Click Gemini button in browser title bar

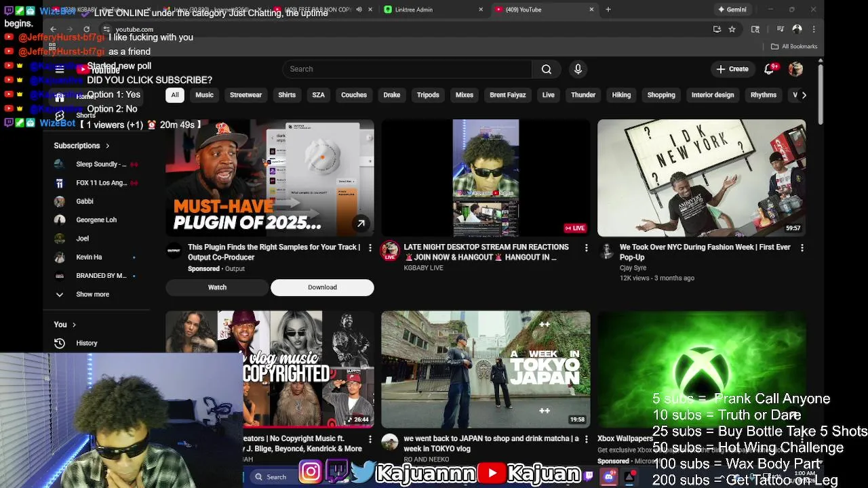[x=733, y=9]
